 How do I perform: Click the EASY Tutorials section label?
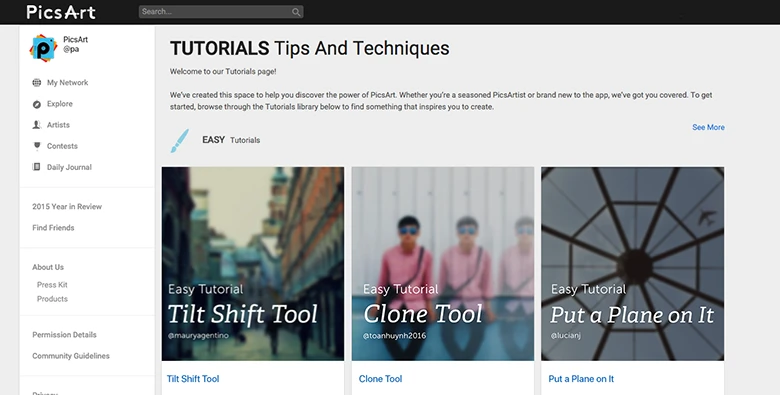click(x=231, y=140)
